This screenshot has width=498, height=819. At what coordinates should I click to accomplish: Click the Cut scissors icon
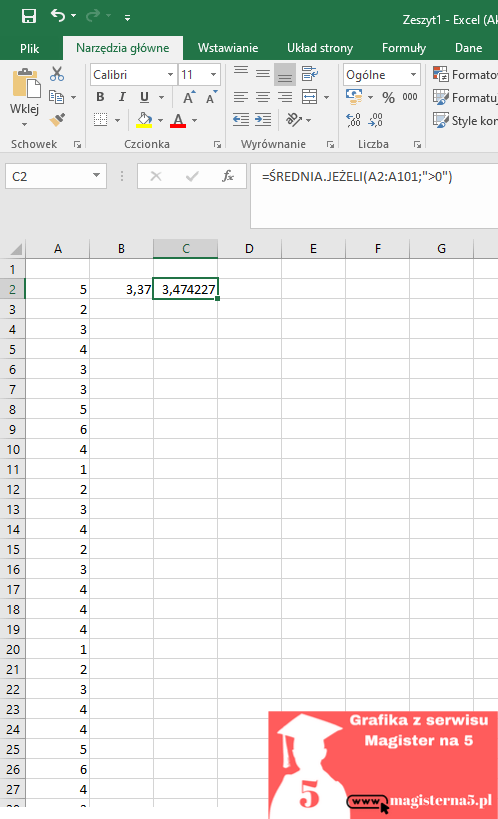pyautogui.click(x=57, y=74)
